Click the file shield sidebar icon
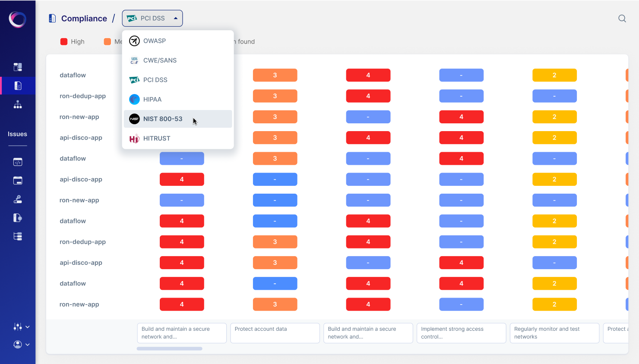Screen dimensions: 639x364 coord(18,218)
